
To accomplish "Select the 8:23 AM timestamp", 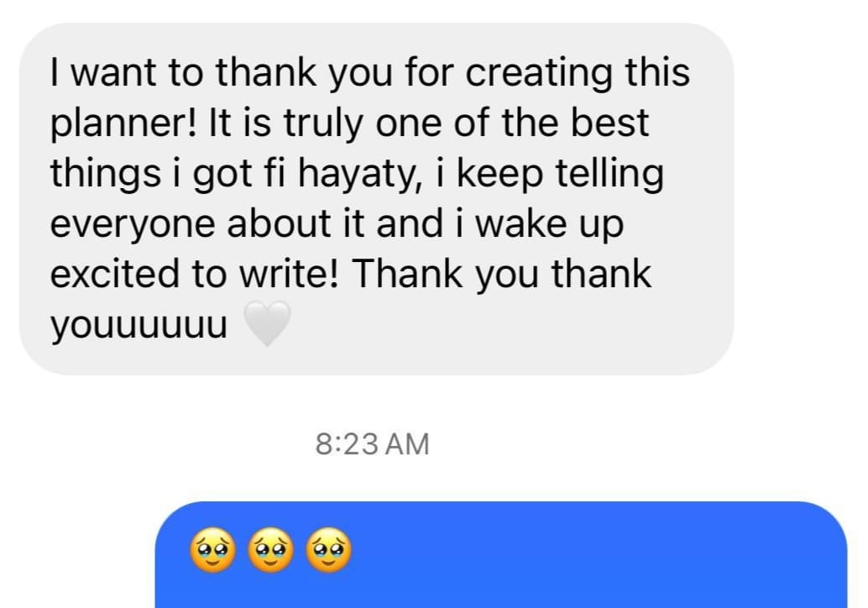I will [x=373, y=444].
